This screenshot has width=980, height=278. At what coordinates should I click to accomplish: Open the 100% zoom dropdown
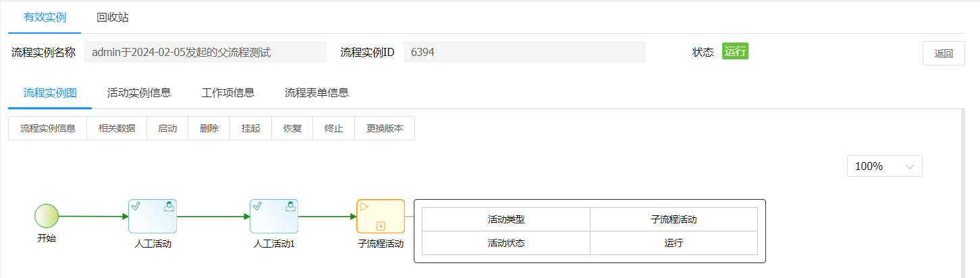(x=884, y=166)
